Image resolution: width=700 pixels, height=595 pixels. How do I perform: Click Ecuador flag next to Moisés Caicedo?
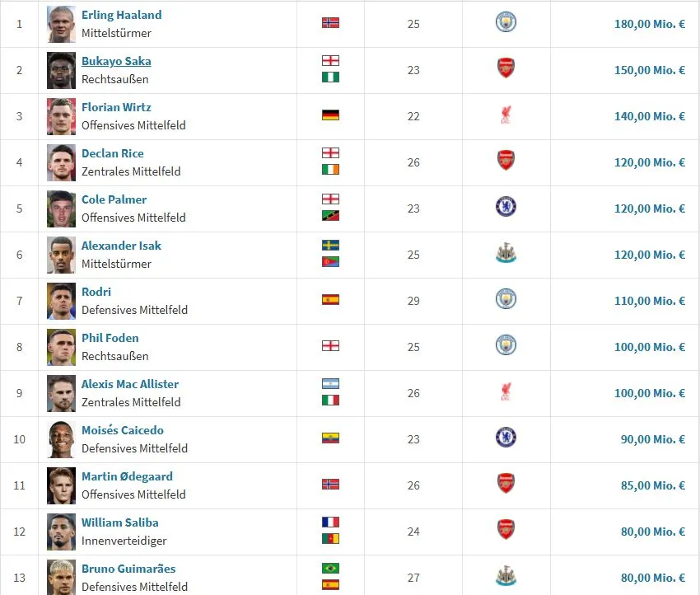click(330, 438)
